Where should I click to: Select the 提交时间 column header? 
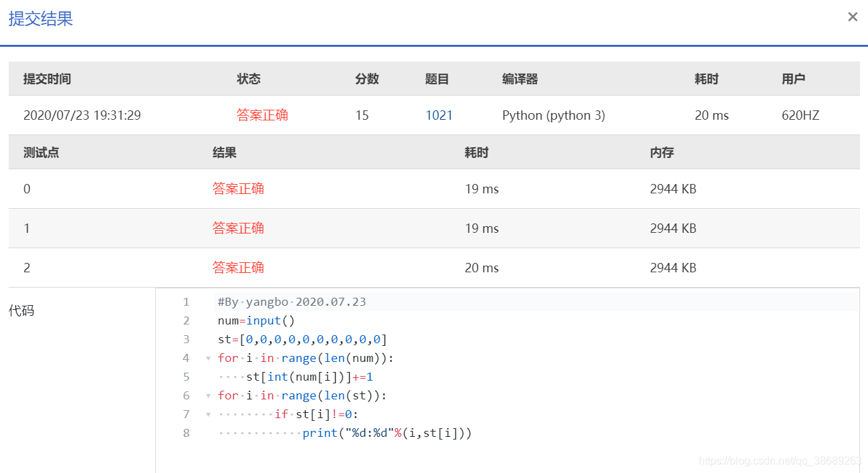pos(47,79)
